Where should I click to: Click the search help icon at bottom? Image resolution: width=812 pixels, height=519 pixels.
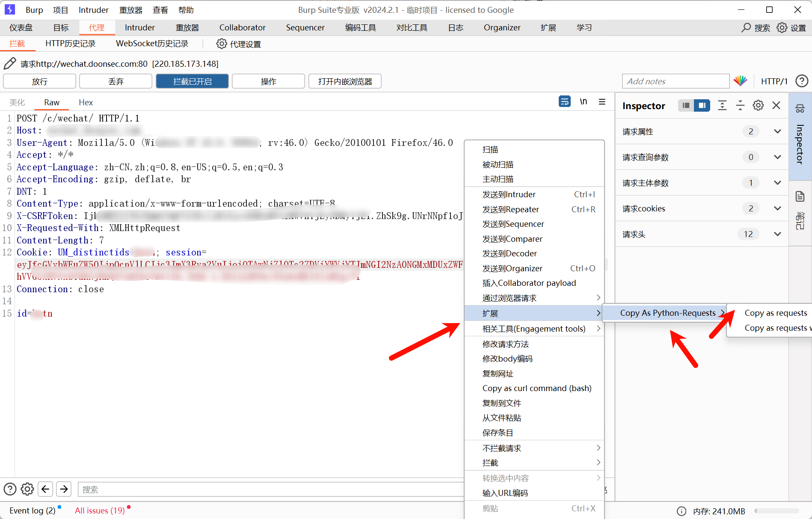(x=10, y=489)
